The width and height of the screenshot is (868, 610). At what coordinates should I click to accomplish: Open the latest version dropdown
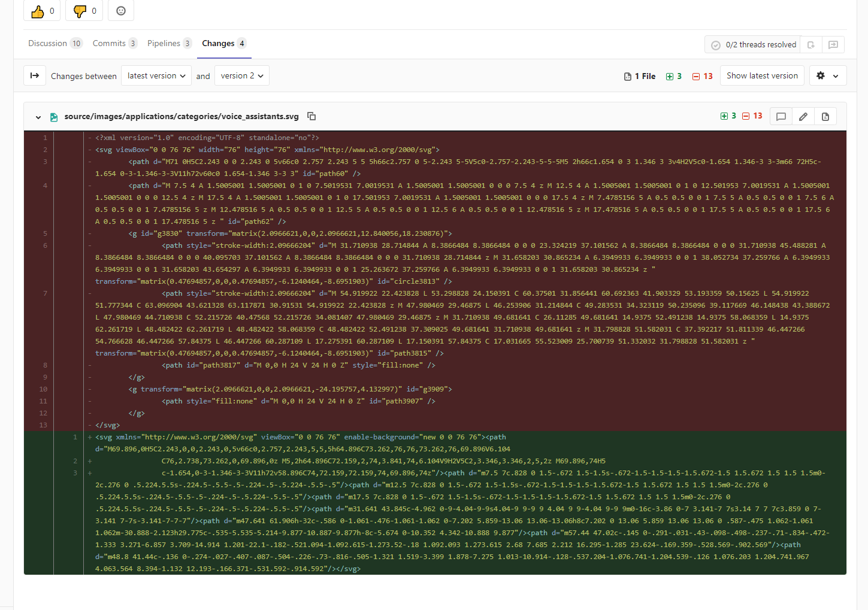pos(156,75)
